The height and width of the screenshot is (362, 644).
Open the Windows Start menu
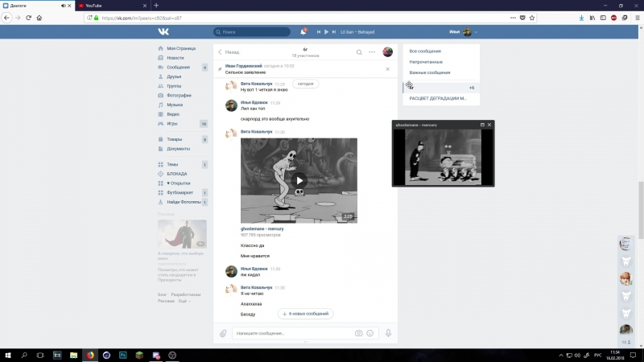[8, 355]
